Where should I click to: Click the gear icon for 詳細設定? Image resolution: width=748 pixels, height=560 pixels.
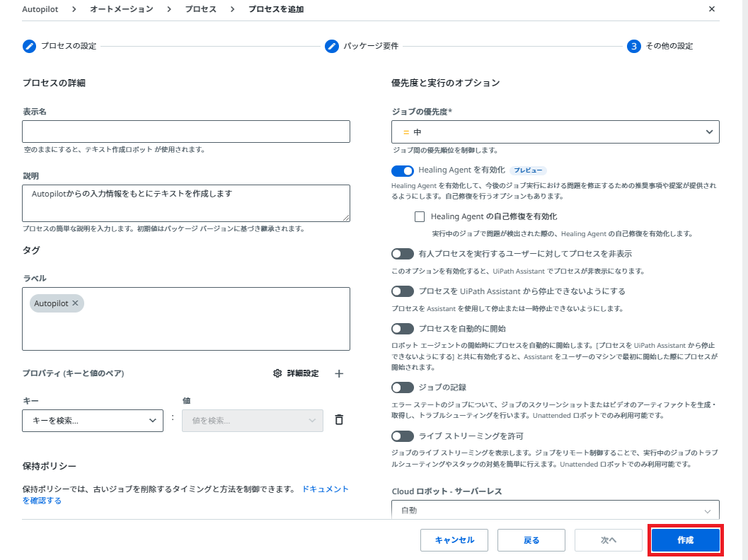277,373
